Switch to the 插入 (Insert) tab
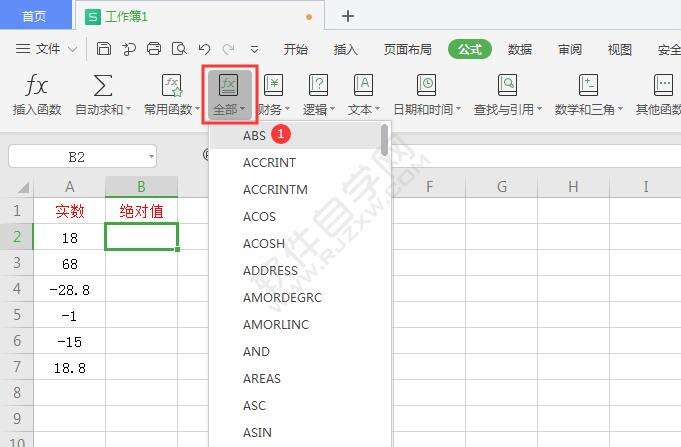Image resolution: width=681 pixels, height=447 pixels. [346, 49]
